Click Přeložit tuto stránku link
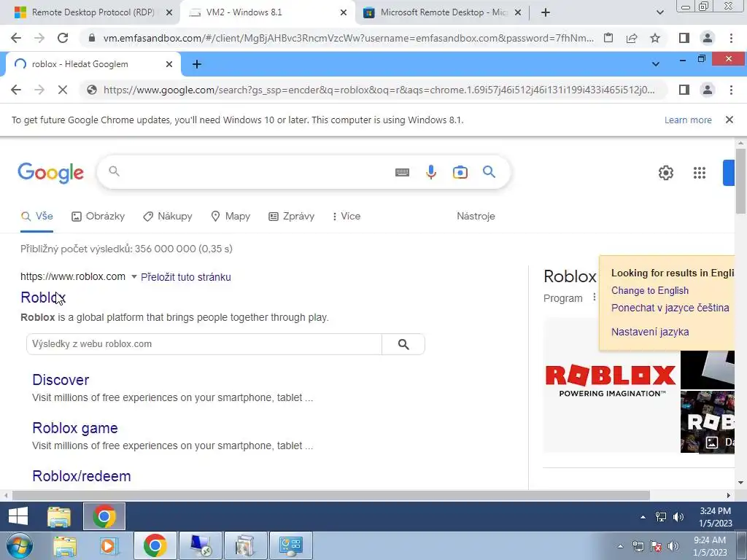 186,277
